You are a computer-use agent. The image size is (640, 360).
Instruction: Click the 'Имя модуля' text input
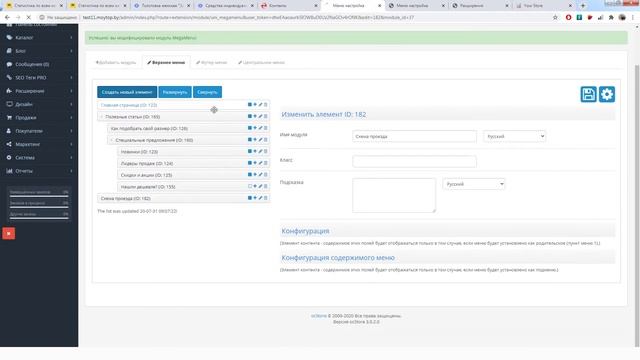pyautogui.click(x=414, y=136)
